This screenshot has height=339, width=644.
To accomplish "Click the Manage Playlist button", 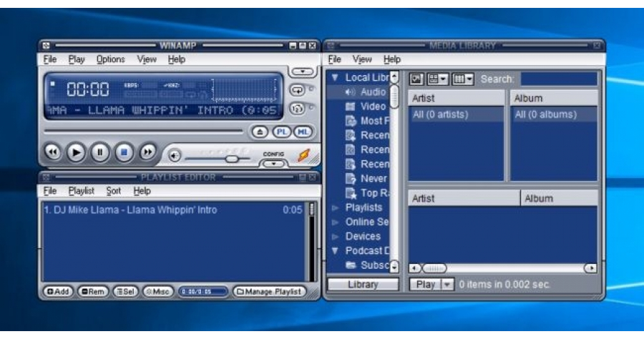I will pyautogui.click(x=270, y=291).
